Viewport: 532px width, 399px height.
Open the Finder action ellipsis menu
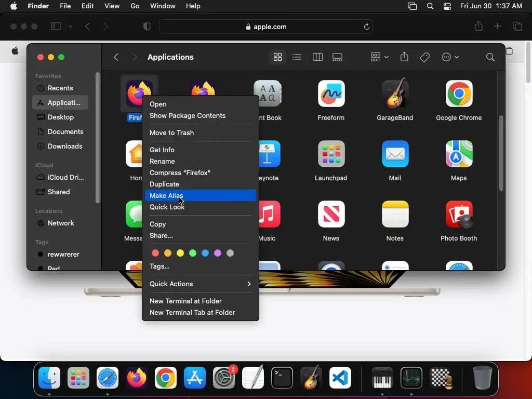pyautogui.click(x=450, y=57)
